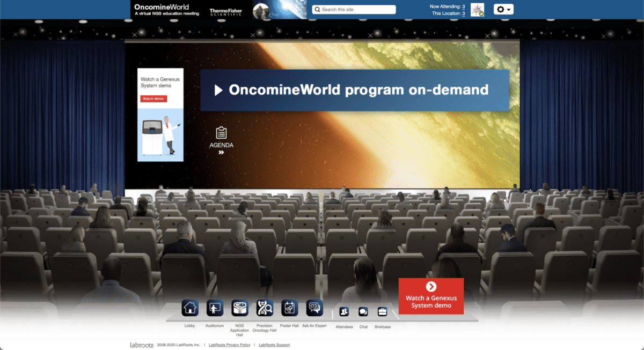Open the Precision Oncology Hall
This screenshot has height=350, width=644.
(x=264, y=308)
